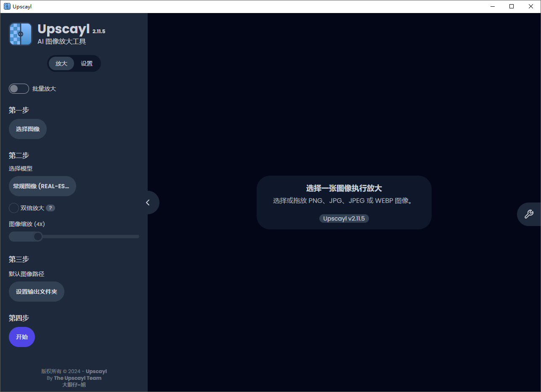Open the 常规图像 (REAL-ES...) model dropdown
Screen dimensions: 541x392
[x=42, y=186]
